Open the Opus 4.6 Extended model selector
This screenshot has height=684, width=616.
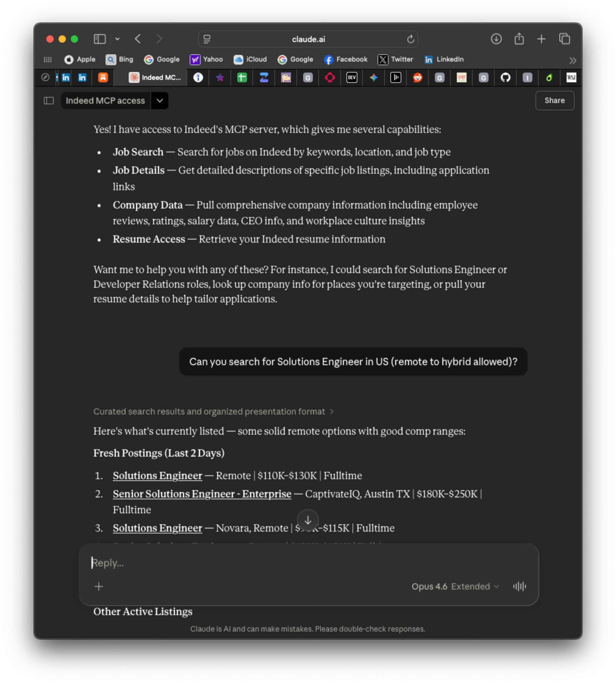click(455, 586)
